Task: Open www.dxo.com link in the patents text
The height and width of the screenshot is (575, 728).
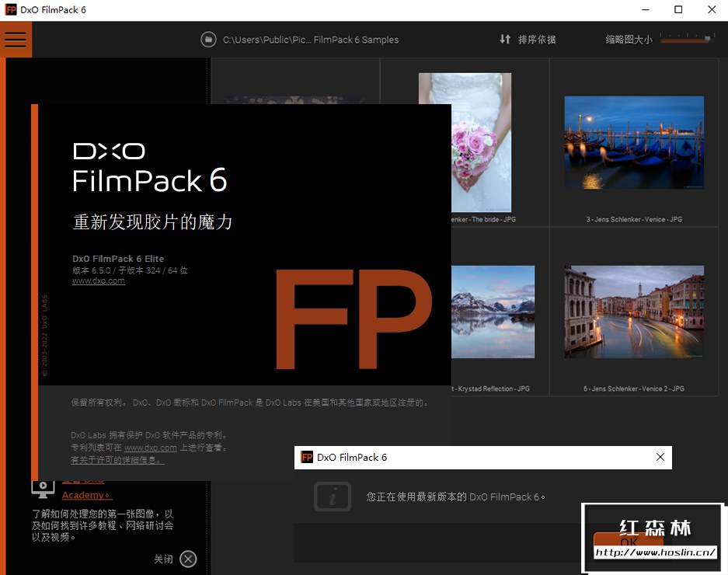Action: (x=151, y=448)
